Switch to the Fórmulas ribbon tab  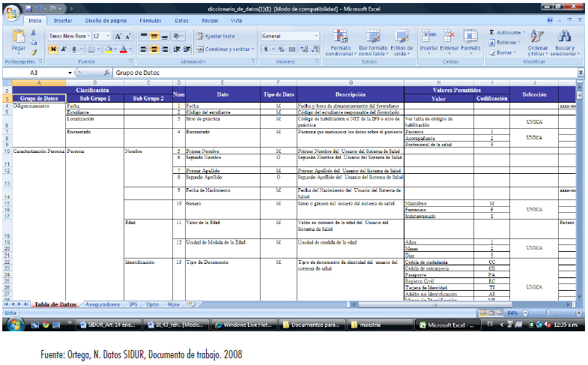point(151,21)
